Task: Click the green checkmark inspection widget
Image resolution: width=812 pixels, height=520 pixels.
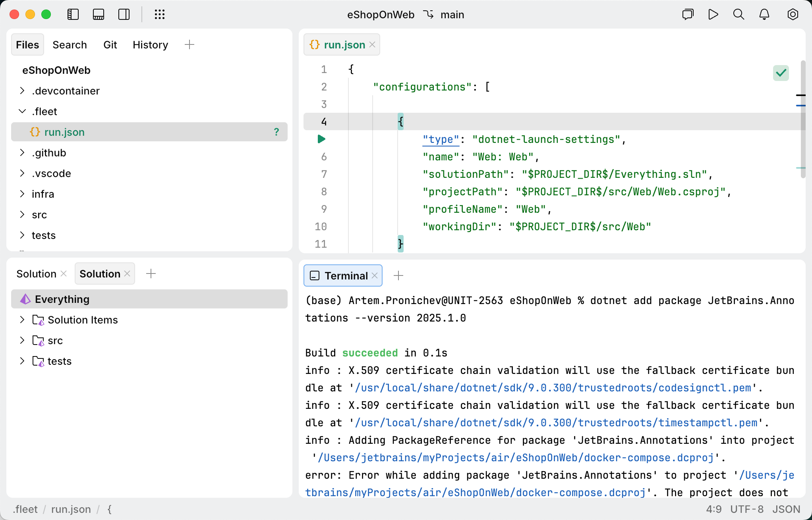Action: tap(781, 73)
